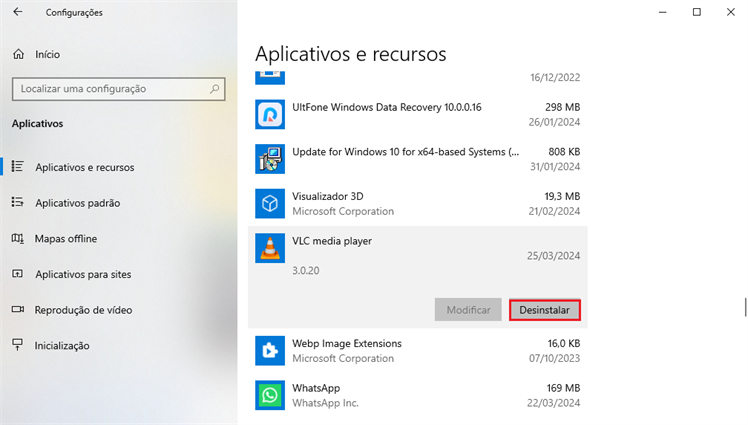Click Desinstalar for VLC media player

pyautogui.click(x=545, y=310)
